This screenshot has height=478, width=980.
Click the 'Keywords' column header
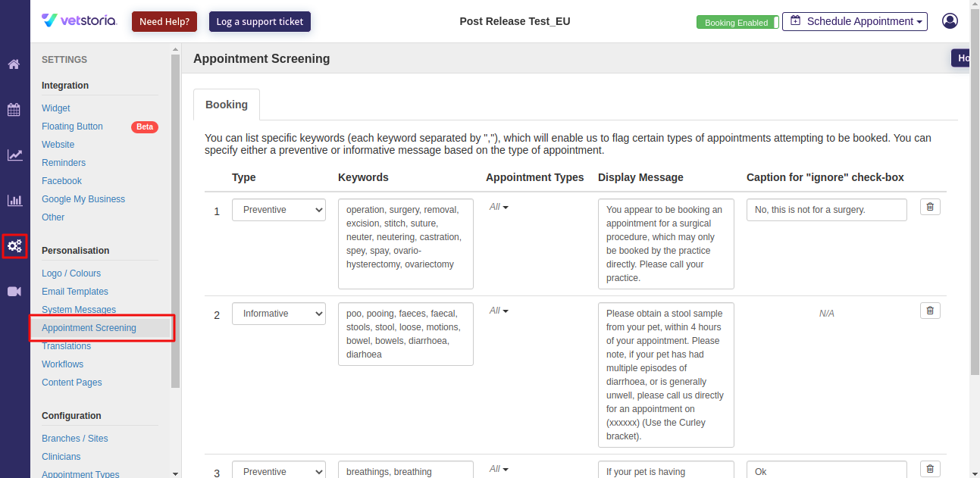click(x=363, y=177)
